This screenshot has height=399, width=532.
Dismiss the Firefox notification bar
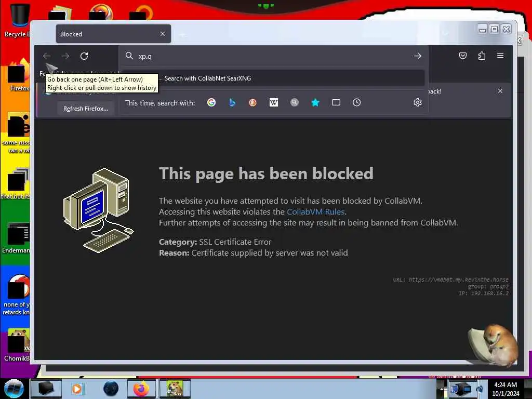pos(500,91)
